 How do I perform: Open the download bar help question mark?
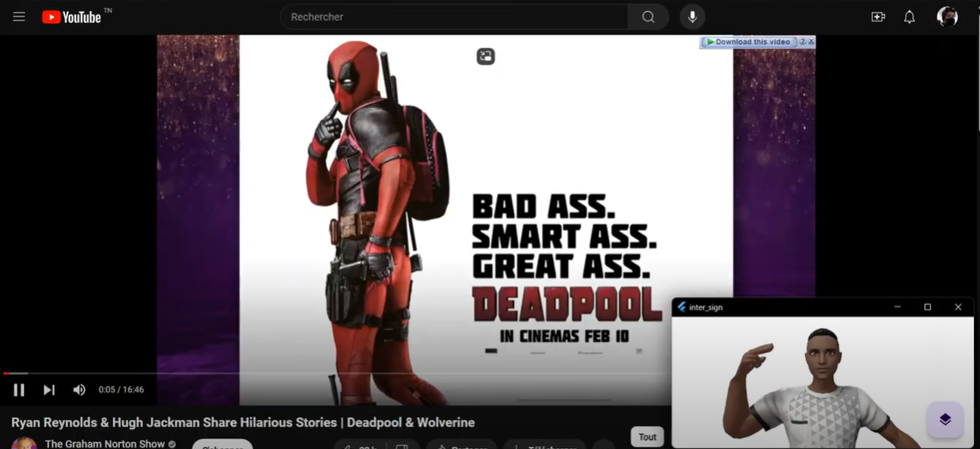tap(802, 42)
